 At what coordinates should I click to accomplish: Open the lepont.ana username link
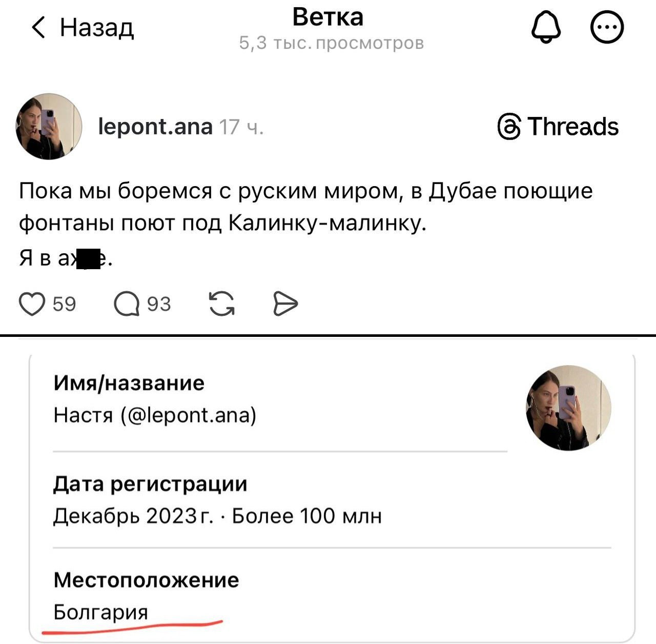[155, 127]
